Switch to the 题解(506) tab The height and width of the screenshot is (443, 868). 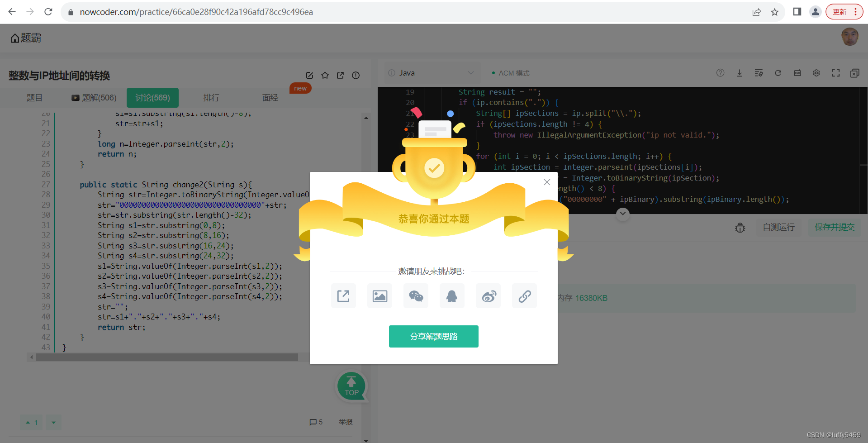point(94,98)
